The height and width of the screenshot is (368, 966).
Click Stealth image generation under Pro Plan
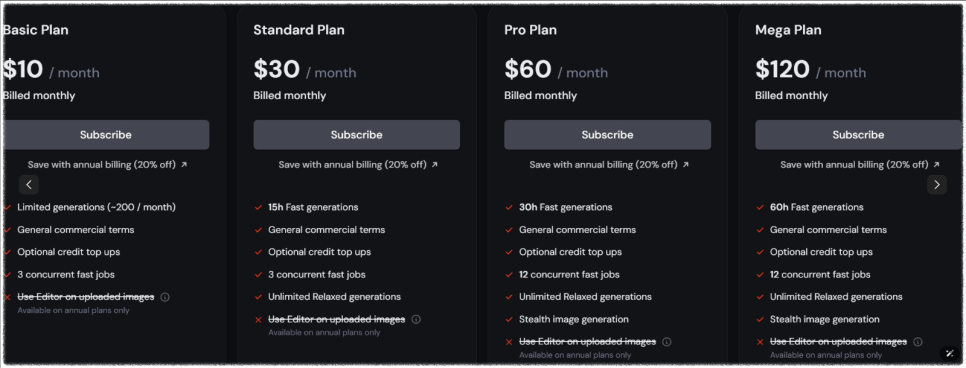click(574, 319)
